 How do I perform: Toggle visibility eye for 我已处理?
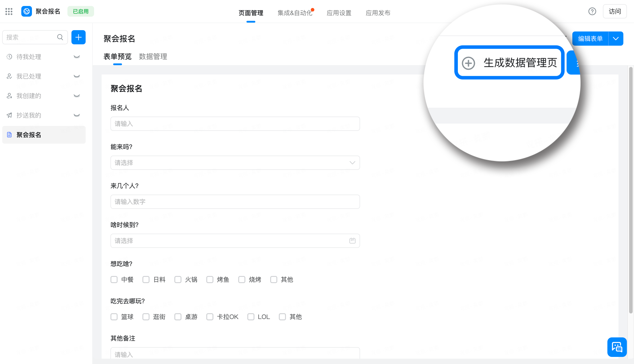point(77,76)
